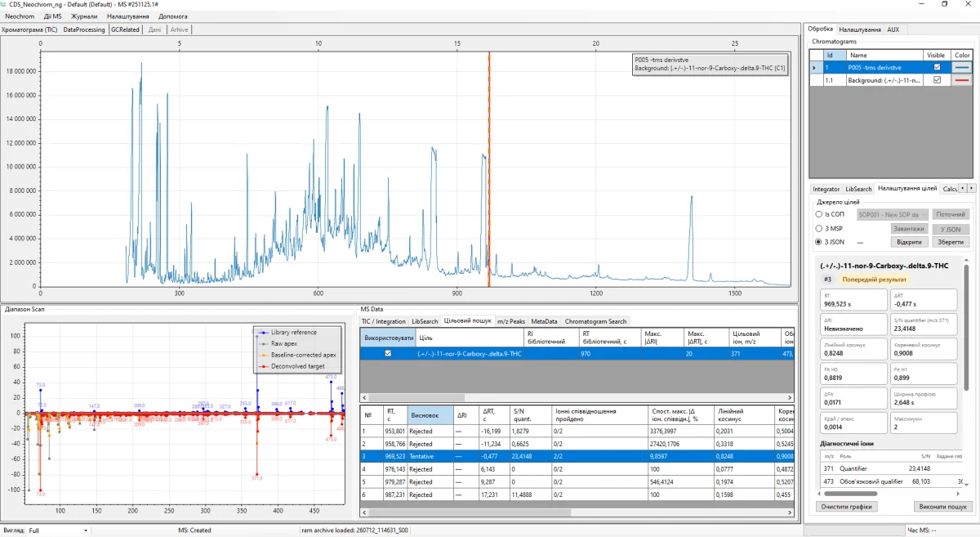Open the SOP001 selection dropdown

(893, 214)
